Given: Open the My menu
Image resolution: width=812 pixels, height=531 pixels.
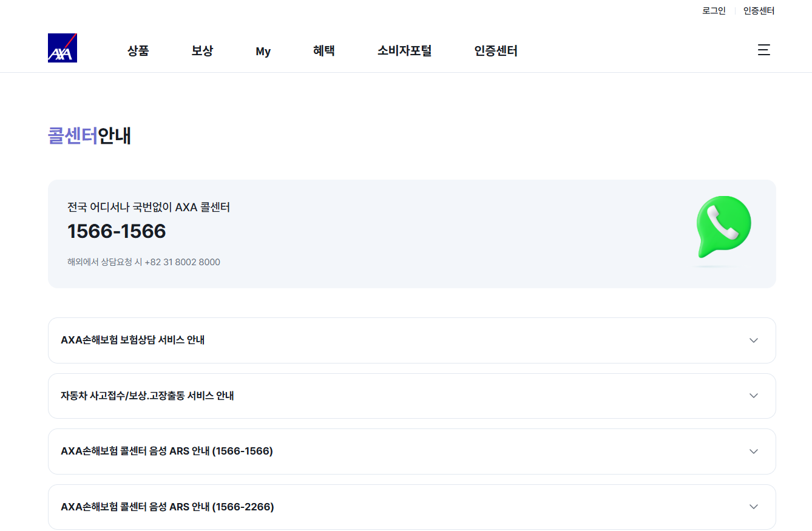Looking at the screenshot, I should click(263, 52).
